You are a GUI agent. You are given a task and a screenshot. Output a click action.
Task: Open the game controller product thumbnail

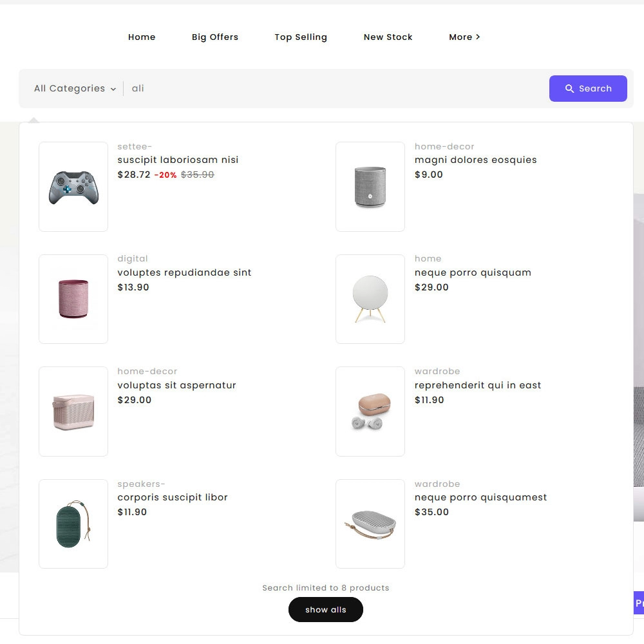pos(73,187)
